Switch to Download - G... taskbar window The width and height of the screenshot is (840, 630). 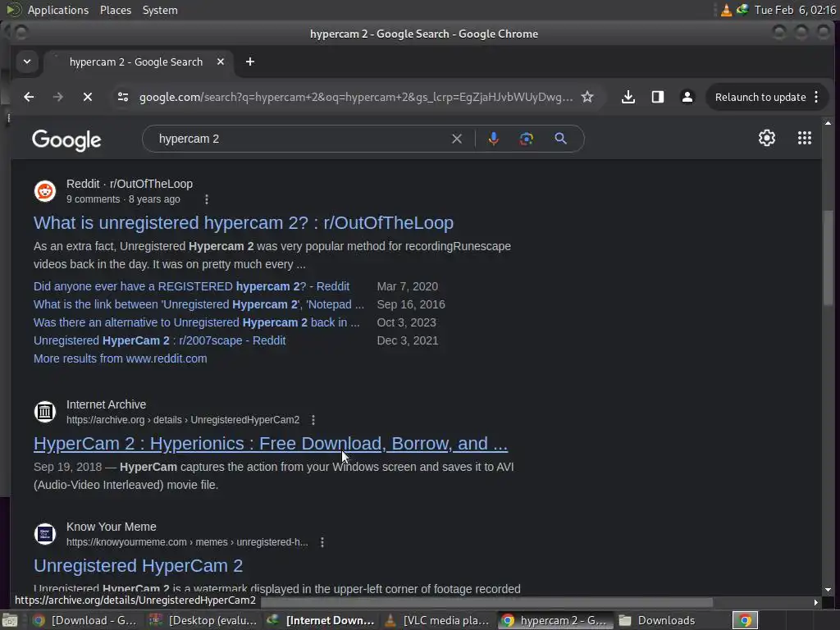(x=85, y=620)
